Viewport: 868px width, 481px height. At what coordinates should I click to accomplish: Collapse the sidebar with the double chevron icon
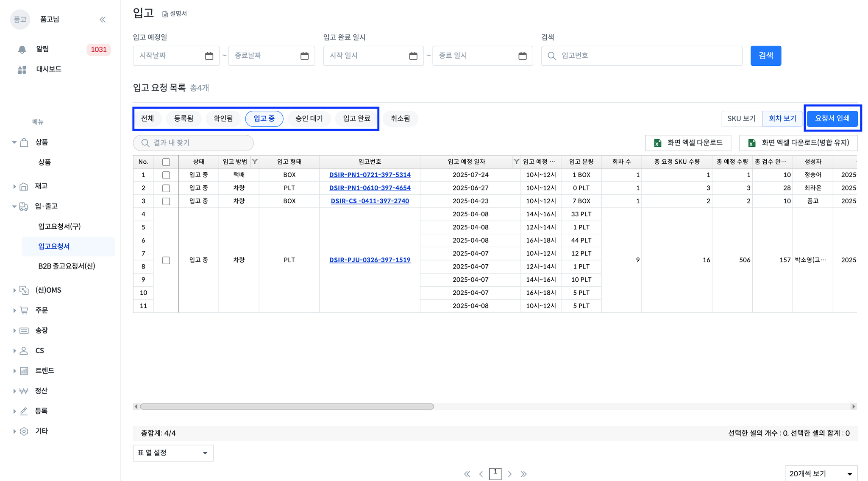[x=103, y=20]
